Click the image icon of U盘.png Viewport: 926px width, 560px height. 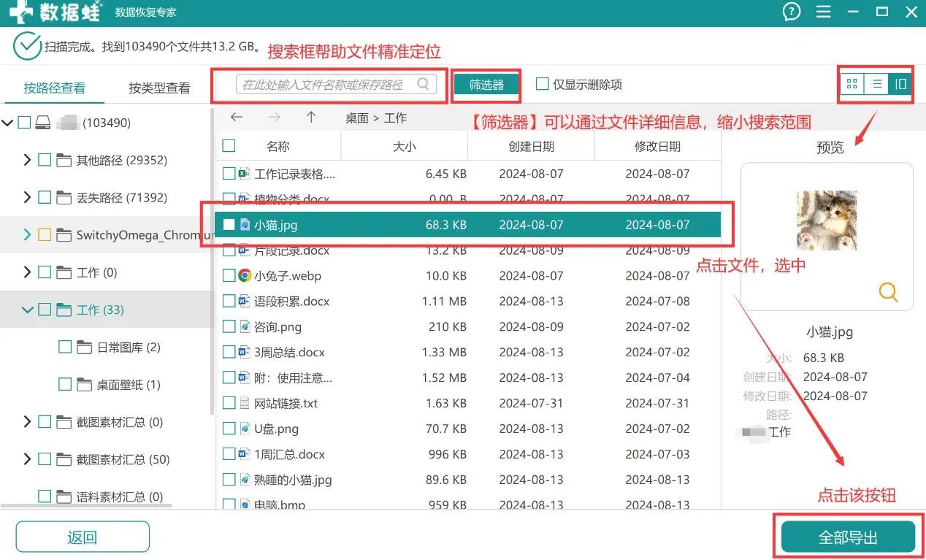tap(245, 429)
